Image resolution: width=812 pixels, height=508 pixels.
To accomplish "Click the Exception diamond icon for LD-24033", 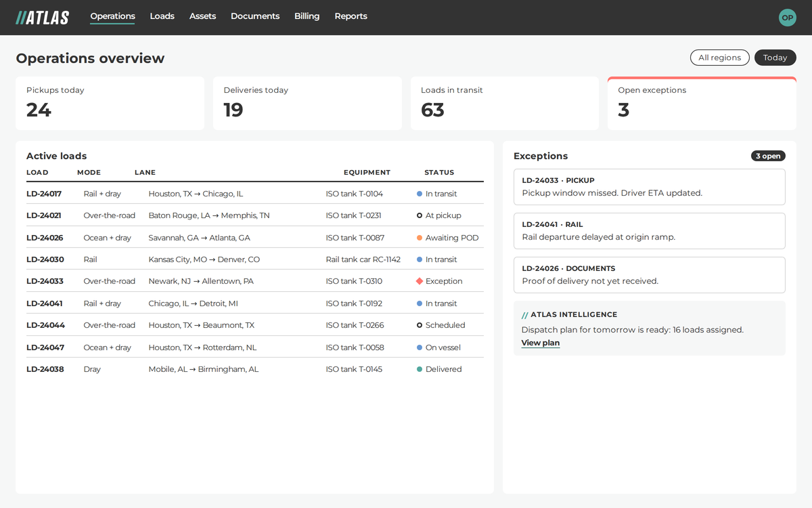I will click(420, 281).
